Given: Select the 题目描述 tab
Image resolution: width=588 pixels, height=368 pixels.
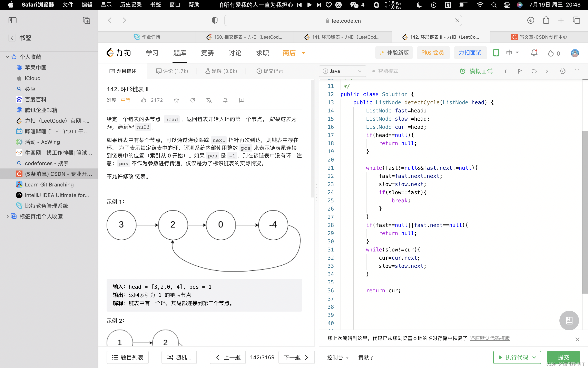Looking at the screenshot, I should (123, 71).
